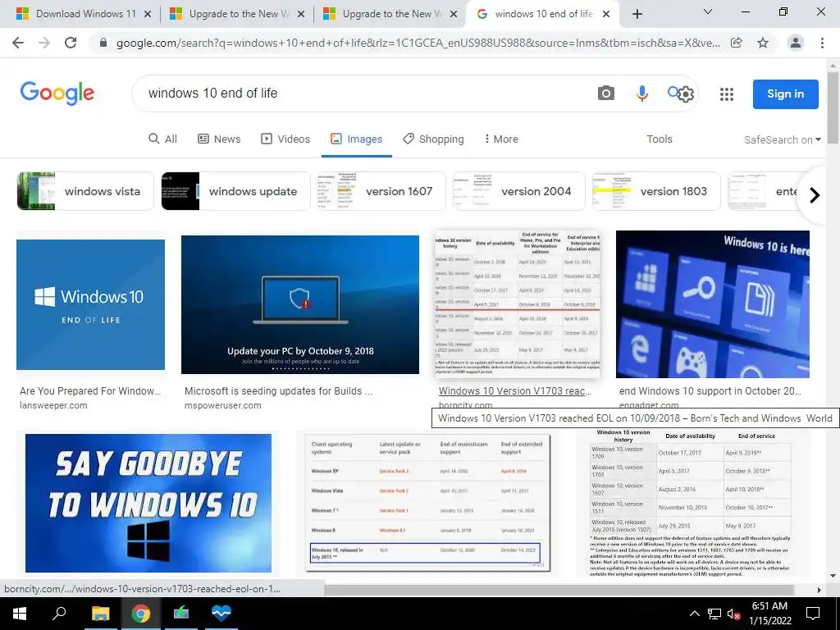Open Chrome three-dot menu
Screen dimensions: 840x630
pos(822,43)
